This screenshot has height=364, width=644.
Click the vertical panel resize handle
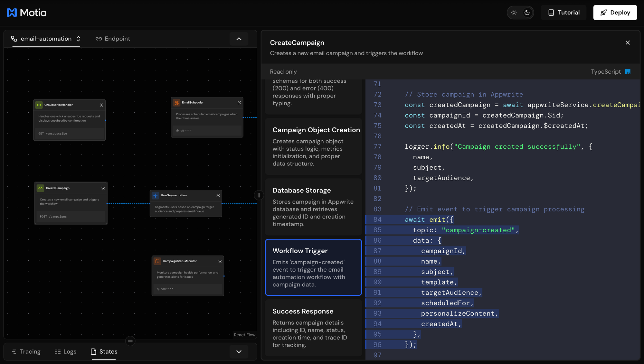(x=259, y=195)
